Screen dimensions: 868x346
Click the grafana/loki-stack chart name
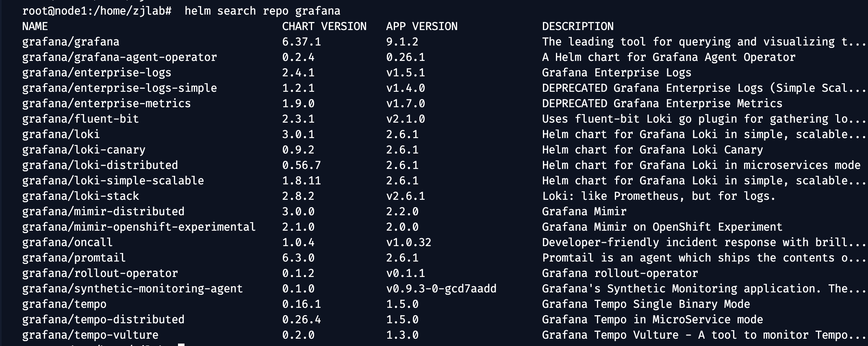point(80,196)
